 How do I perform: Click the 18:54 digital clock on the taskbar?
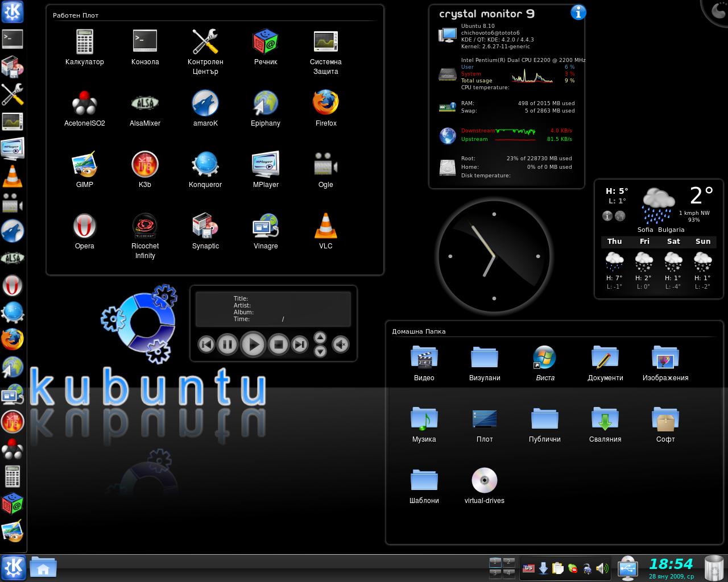click(671, 564)
